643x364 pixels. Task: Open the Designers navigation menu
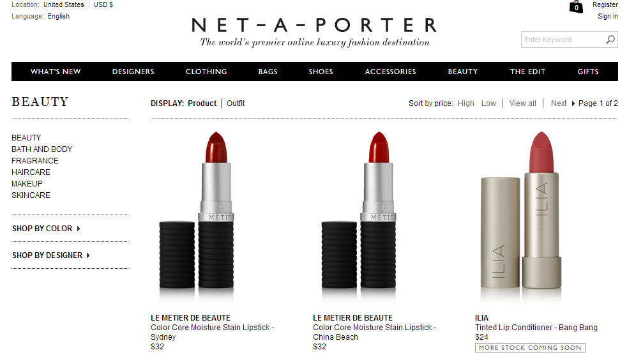tap(133, 72)
